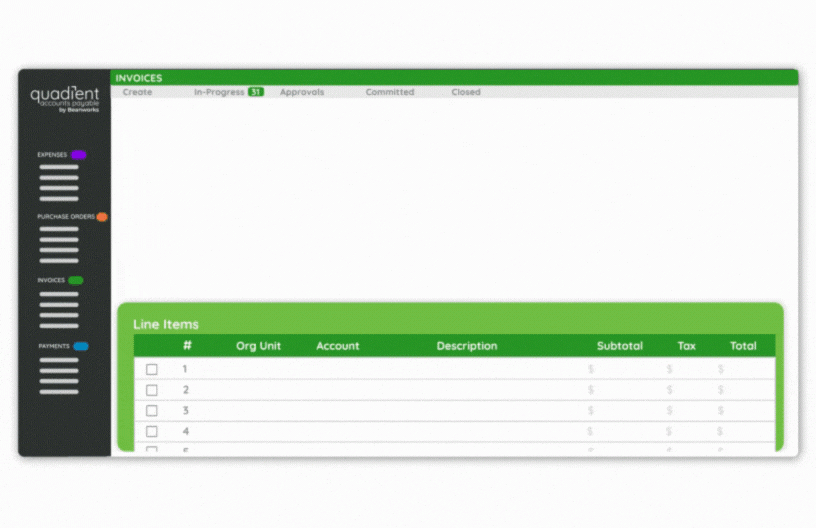Tick the checkbox for line item 1
The width and height of the screenshot is (816, 528).
coord(152,369)
